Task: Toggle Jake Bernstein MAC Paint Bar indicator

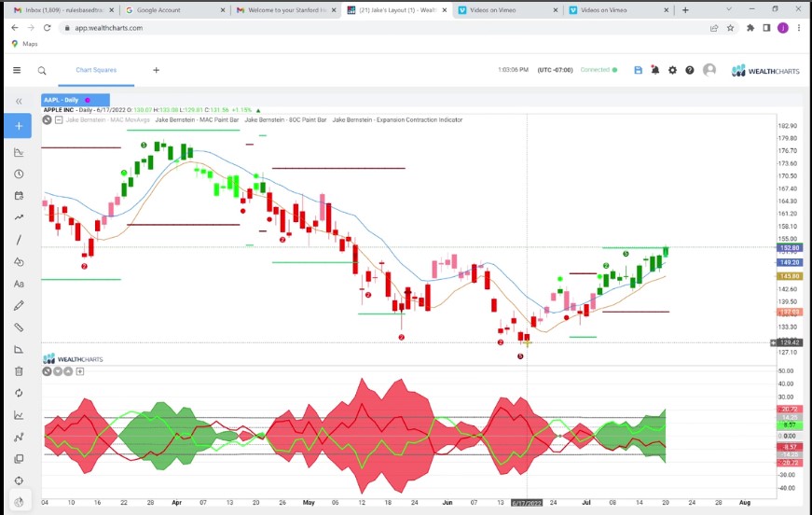Action: pyautogui.click(x=198, y=119)
